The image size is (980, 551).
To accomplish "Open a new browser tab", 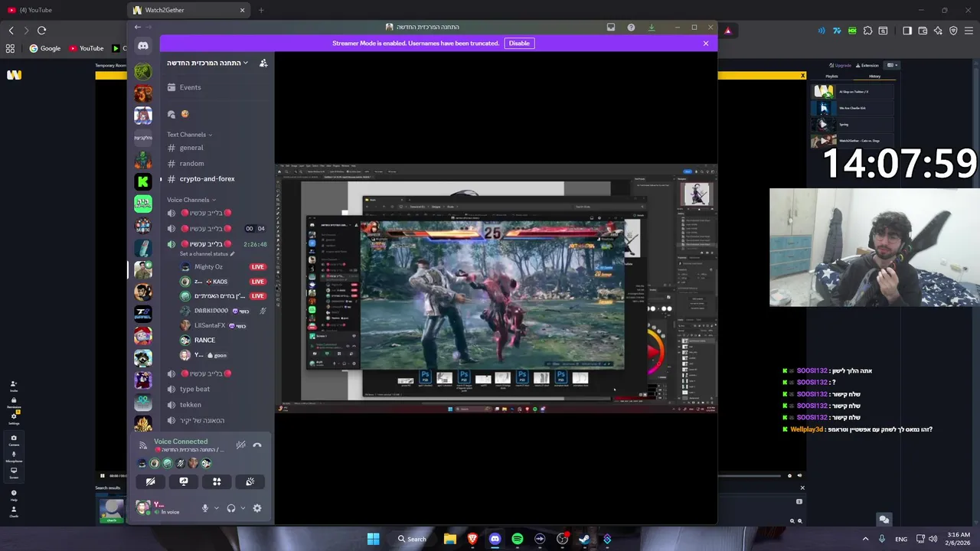I will click(x=261, y=10).
